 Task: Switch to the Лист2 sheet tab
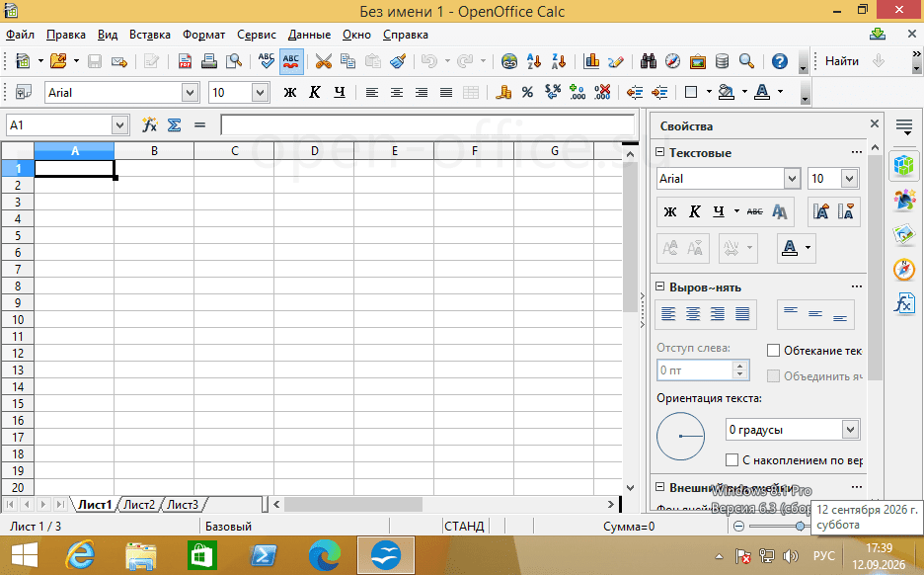pos(139,505)
